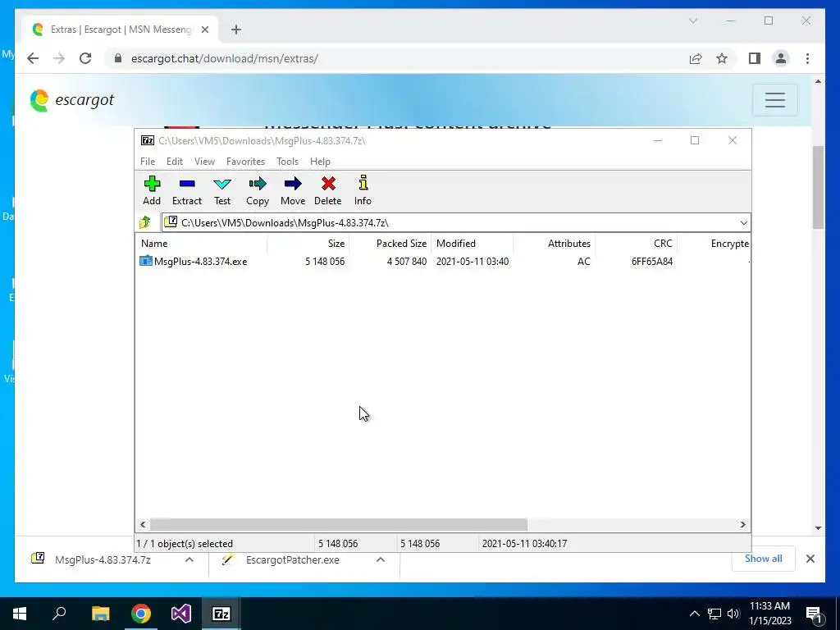Sort by the Modified column header

(472, 243)
